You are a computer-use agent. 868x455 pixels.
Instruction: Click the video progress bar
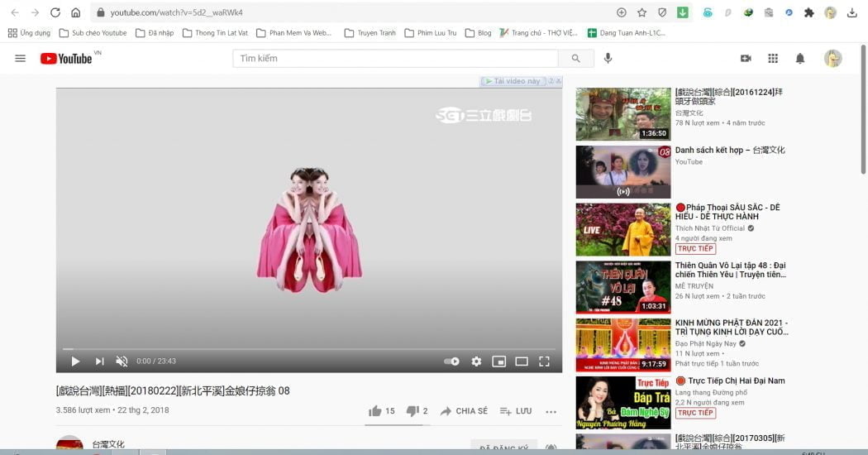[309, 348]
